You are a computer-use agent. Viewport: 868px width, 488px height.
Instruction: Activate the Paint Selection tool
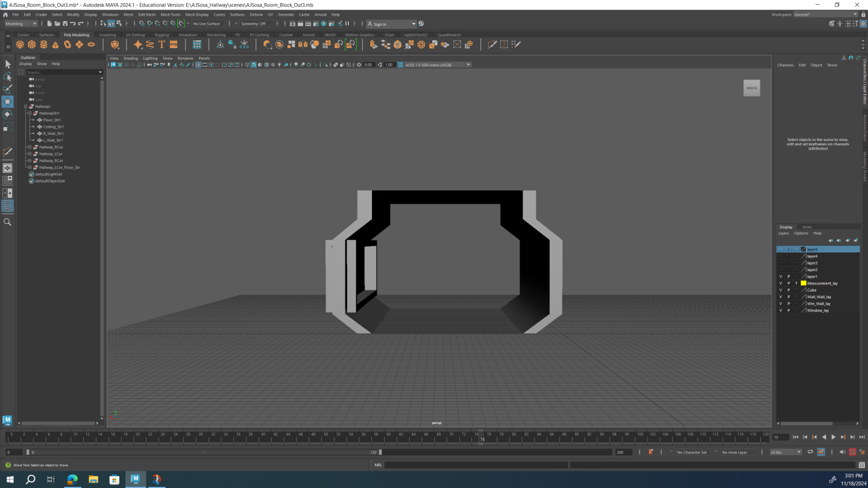point(7,89)
